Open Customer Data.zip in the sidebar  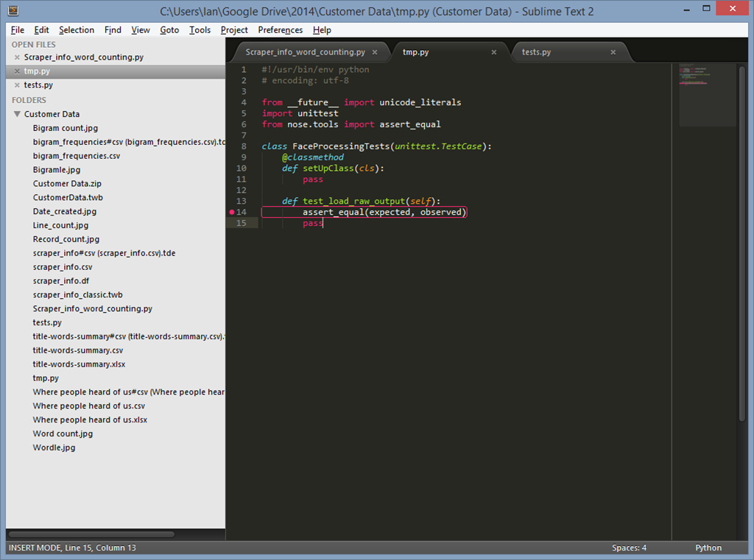(67, 184)
